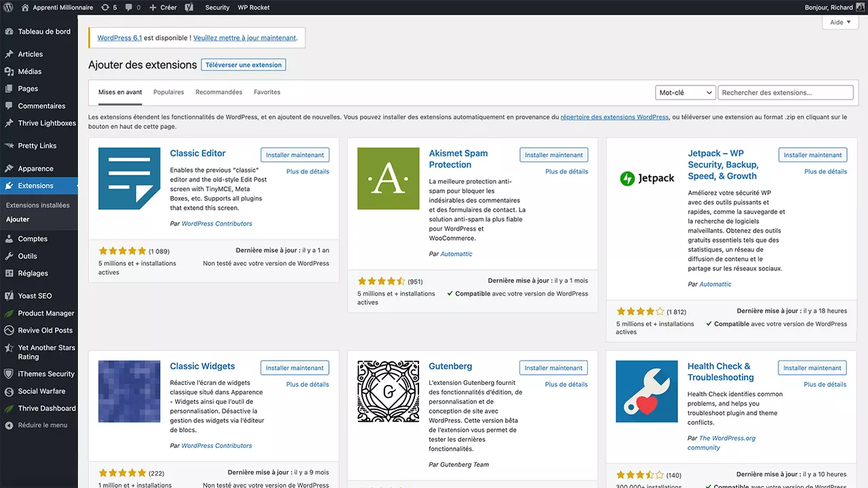868x488 pixels.
Task: Click the Réglages settings icon
Action: pyautogui.click(x=9, y=273)
